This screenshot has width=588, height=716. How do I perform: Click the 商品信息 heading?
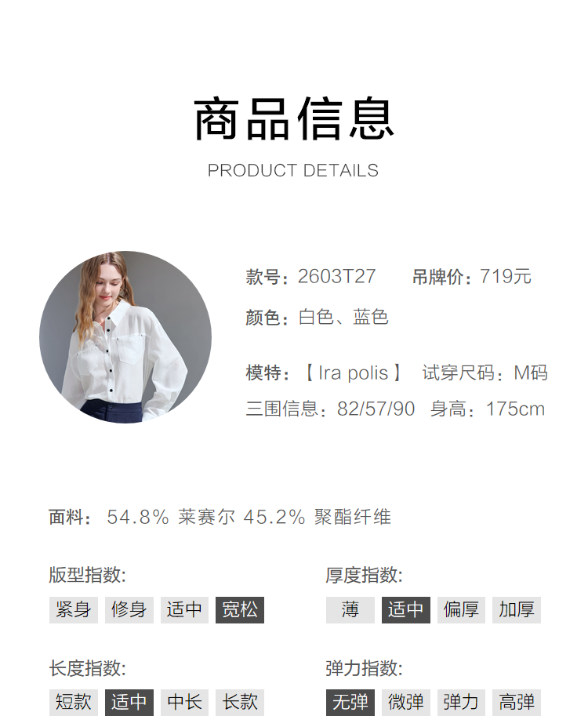pyautogui.click(x=293, y=118)
